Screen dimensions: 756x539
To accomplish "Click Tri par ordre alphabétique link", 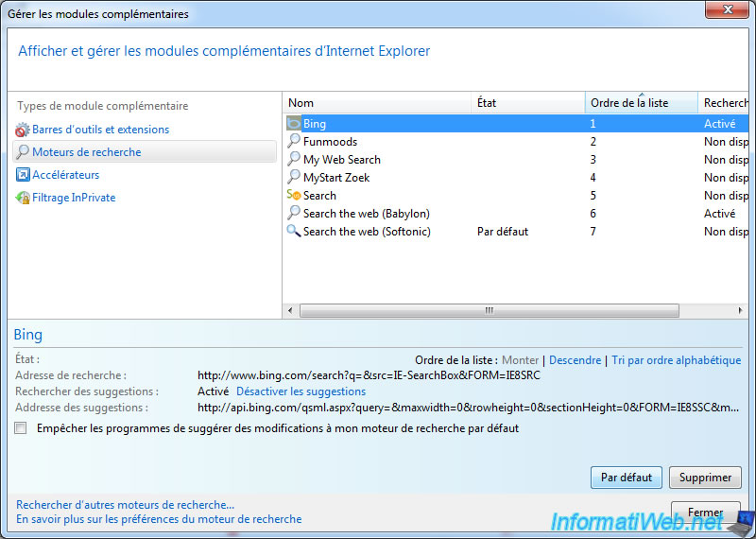I will 677,360.
